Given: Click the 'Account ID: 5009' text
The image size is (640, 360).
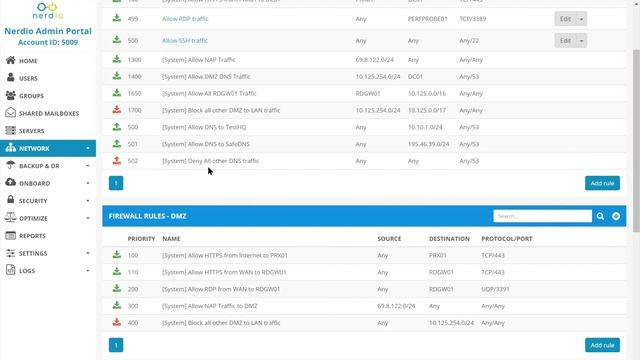Looking at the screenshot, I should pos(48,42).
